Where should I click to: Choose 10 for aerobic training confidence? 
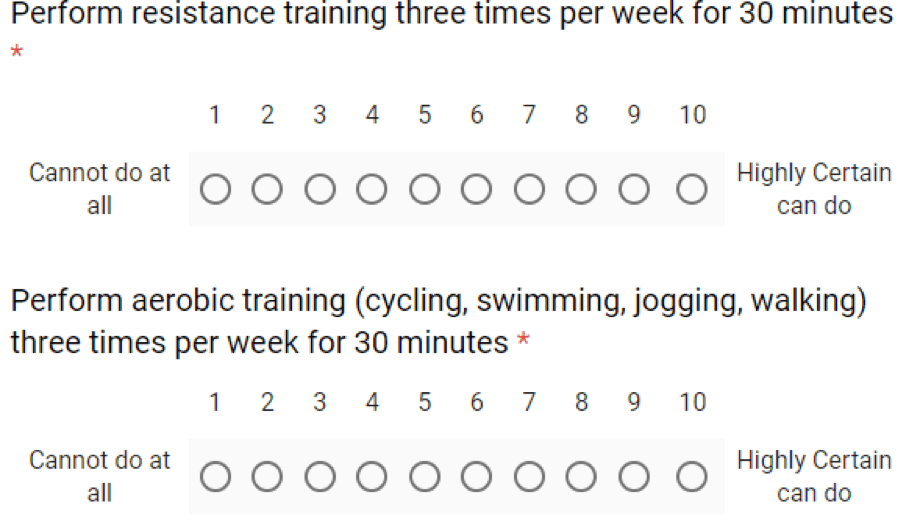pos(692,476)
